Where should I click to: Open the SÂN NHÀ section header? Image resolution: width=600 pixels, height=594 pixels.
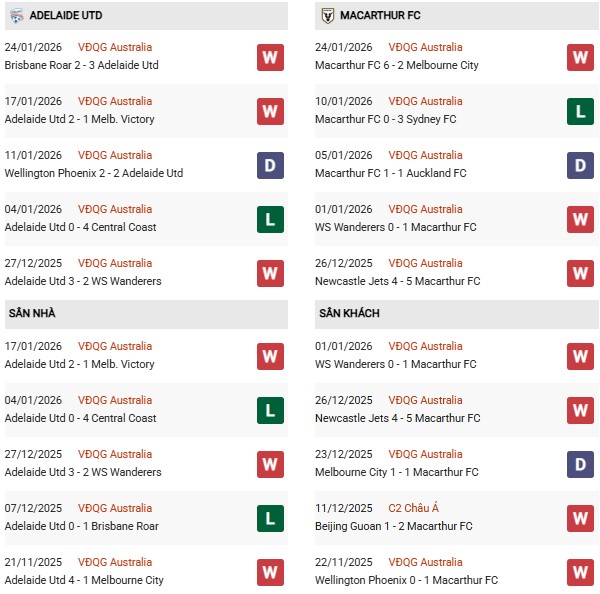(x=31, y=314)
